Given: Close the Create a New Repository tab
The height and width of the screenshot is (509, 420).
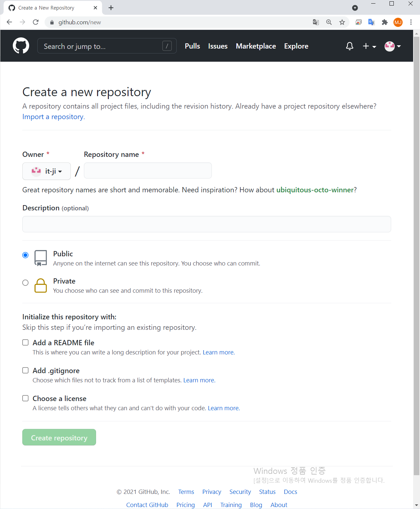Looking at the screenshot, I should point(95,8).
